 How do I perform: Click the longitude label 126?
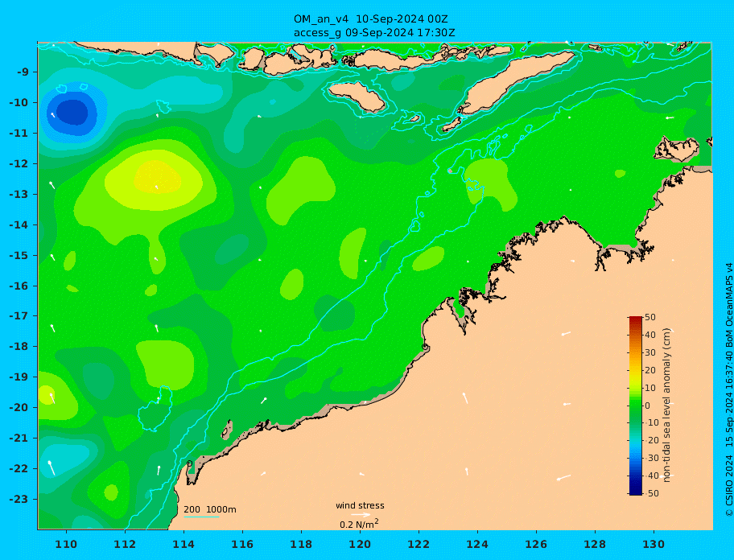pyautogui.click(x=536, y=544)
